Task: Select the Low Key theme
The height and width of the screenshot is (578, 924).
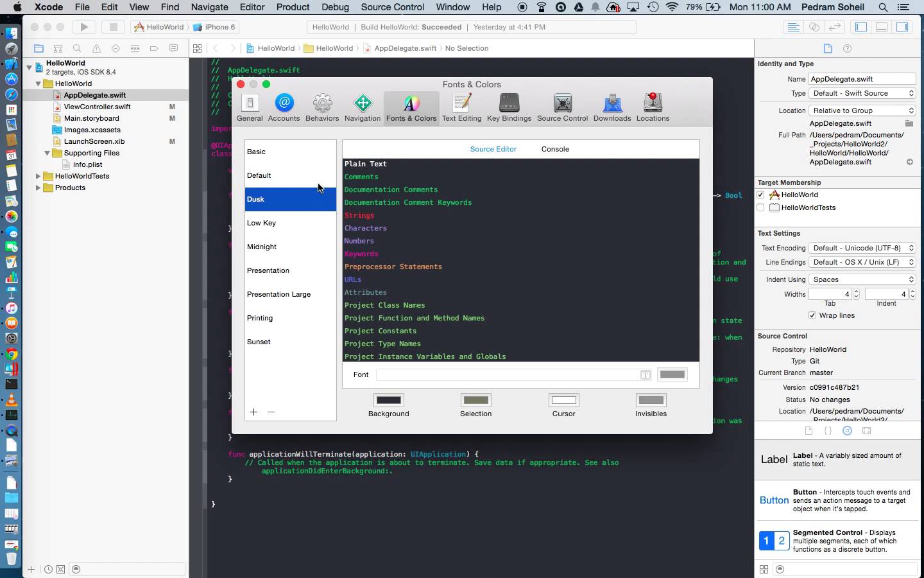Action: (x=291, y=223)
